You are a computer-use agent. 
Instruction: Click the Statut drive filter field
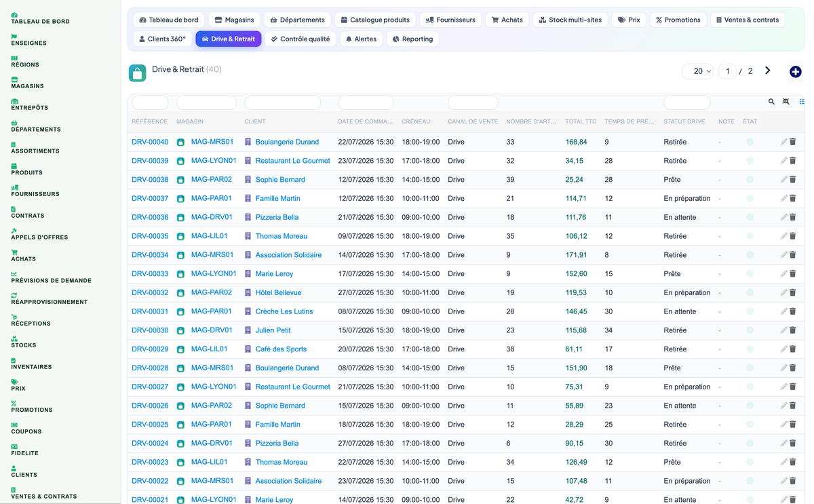click(687, 102)
